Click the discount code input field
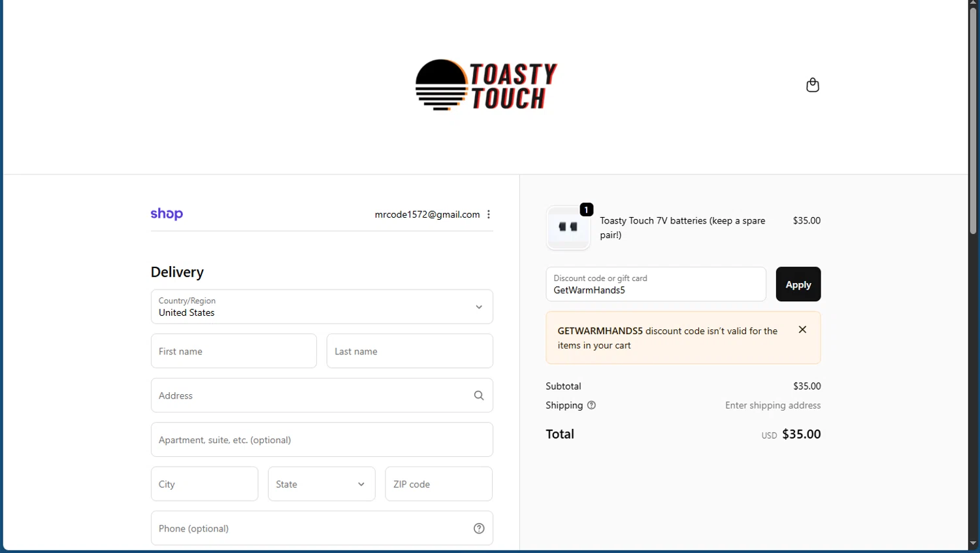 pos(656,284)
